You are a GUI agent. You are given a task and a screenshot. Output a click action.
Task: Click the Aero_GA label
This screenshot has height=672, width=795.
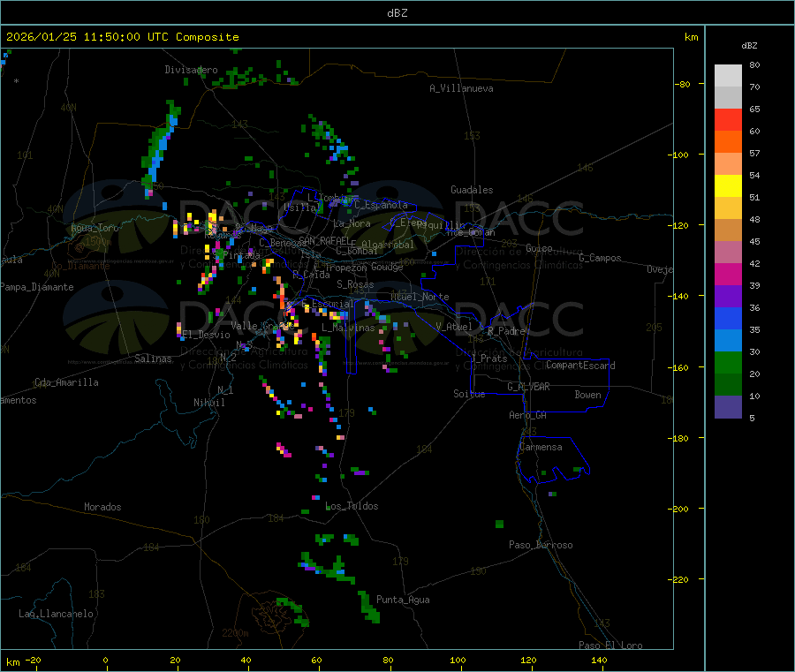528,415
